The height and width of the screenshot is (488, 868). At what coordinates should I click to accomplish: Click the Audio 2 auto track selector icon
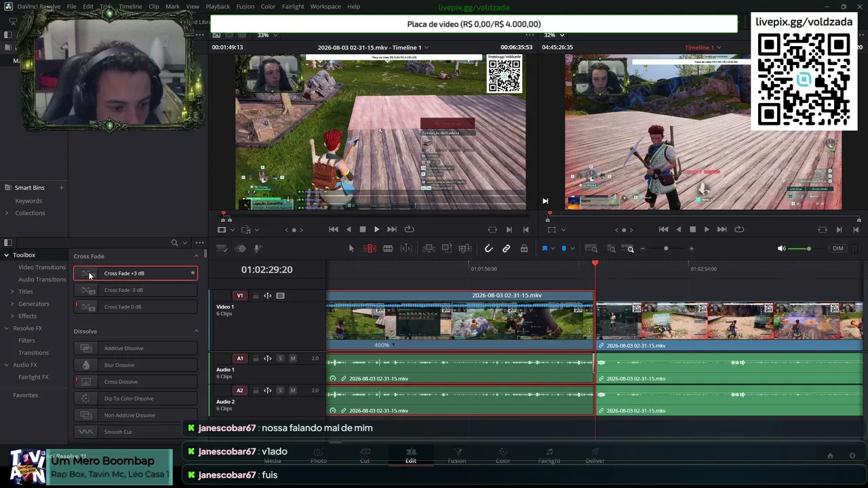[267, 390]
